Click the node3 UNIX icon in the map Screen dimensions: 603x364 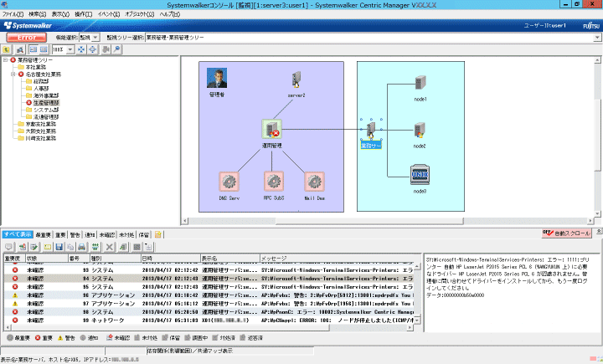coord(420,174)
